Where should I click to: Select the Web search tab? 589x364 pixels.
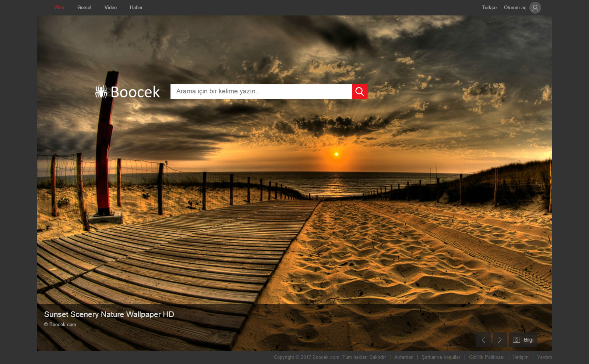[59, 8]
